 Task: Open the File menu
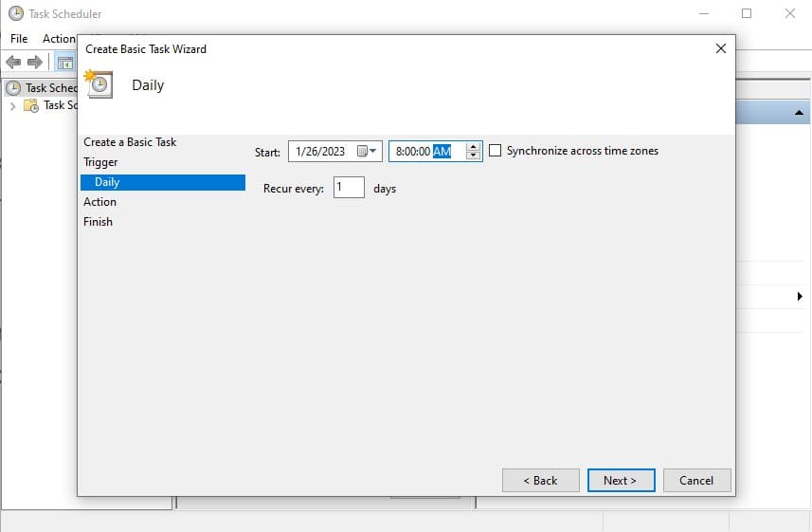19,39
